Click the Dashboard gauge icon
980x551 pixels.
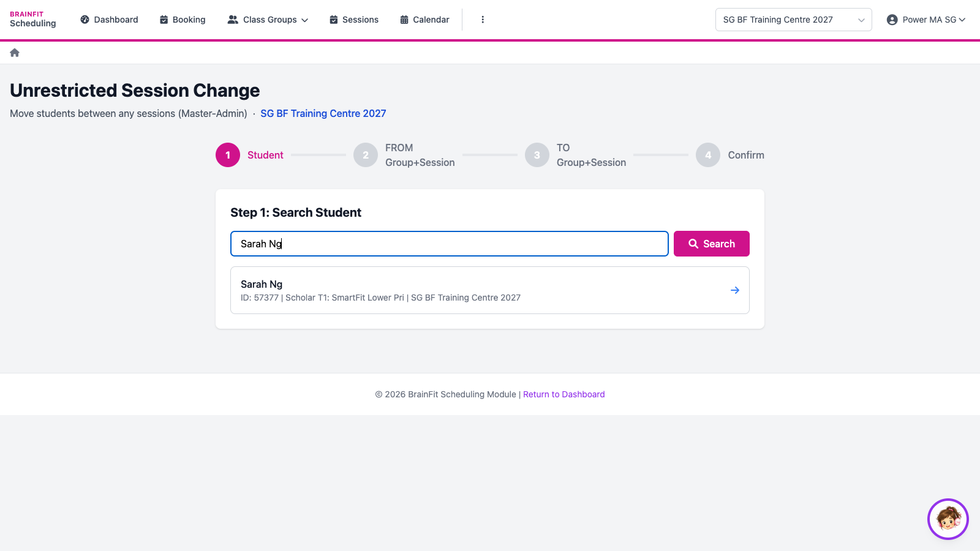click(x=85, y=20)
